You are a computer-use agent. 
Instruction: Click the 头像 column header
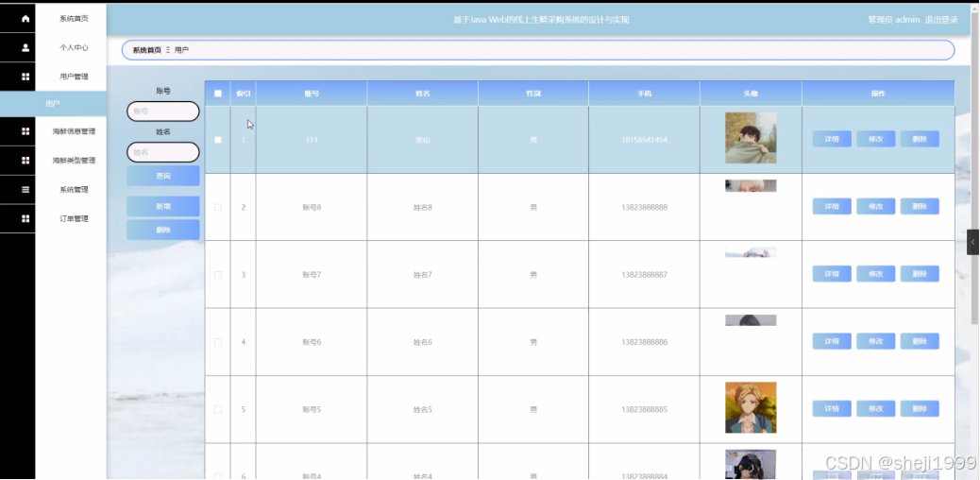[x=751, y=94]
